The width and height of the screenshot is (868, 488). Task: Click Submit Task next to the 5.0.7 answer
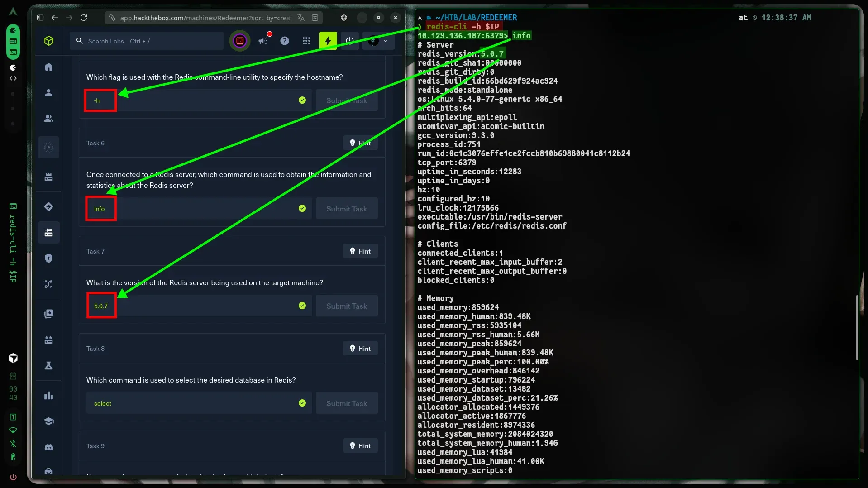coord(347,306)
